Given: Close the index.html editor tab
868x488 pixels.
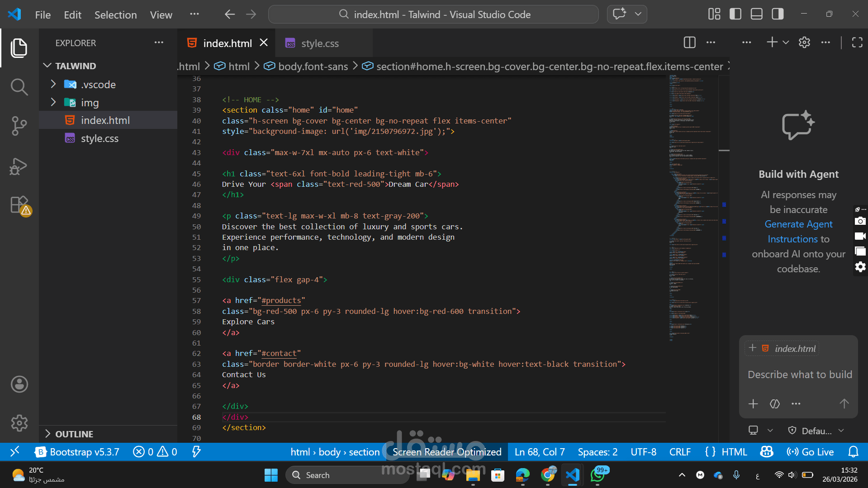Looking at the screenshot, I should pos(264,43).
